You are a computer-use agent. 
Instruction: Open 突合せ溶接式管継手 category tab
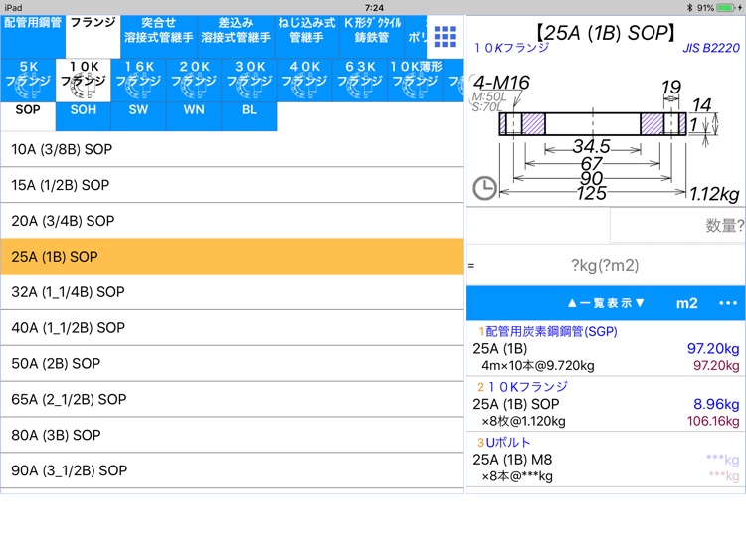(x=159, y=37)
